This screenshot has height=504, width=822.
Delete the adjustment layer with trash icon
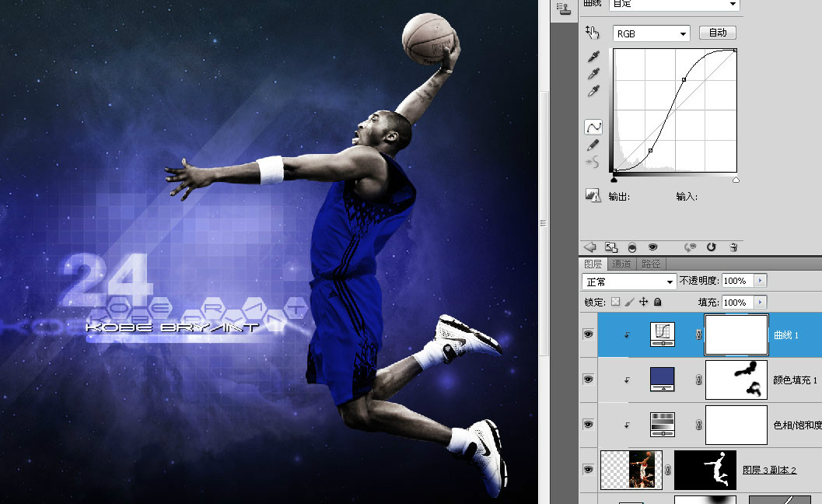tap(733, 247)
